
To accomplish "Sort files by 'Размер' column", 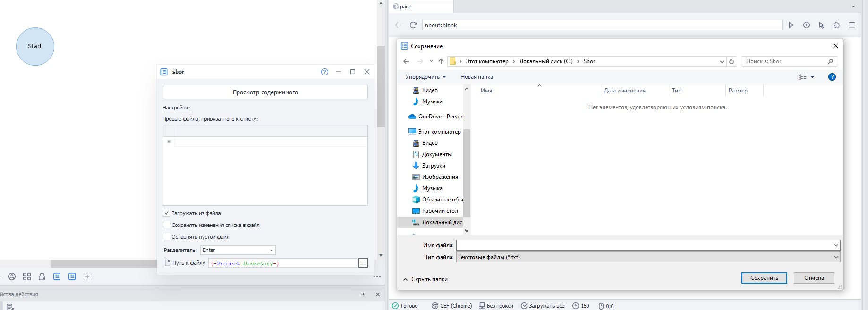I will click(x=738, y=91).
